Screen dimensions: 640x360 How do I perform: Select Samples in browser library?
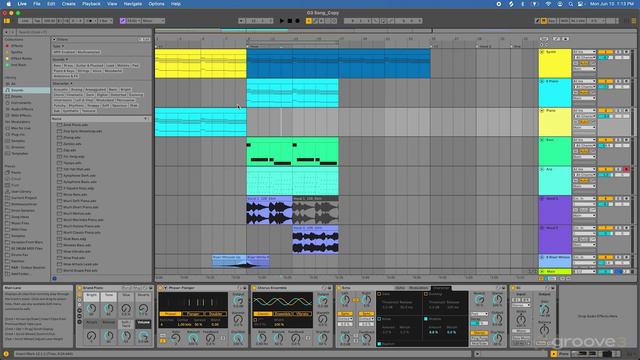(x=18, y=141)
